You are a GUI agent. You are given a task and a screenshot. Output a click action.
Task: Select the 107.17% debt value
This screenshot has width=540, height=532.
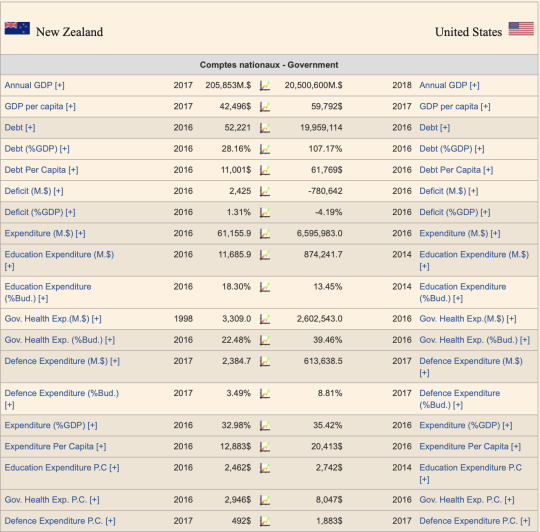coord(325,149)
